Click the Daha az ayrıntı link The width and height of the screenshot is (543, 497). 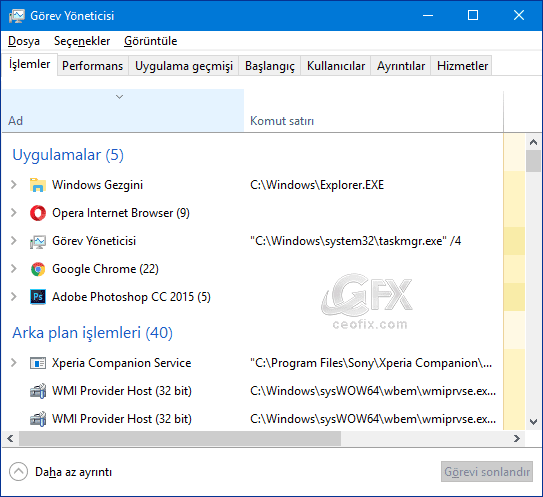click(73, 472)
